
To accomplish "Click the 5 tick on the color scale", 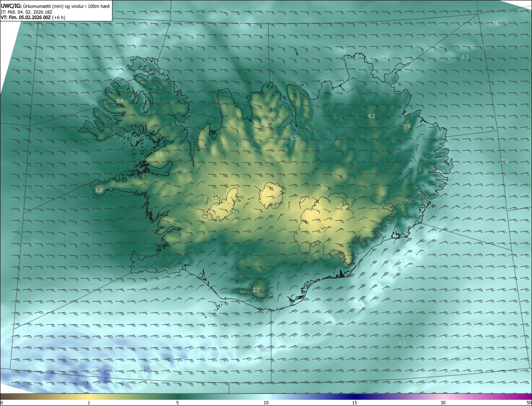I will click(177, 403).
